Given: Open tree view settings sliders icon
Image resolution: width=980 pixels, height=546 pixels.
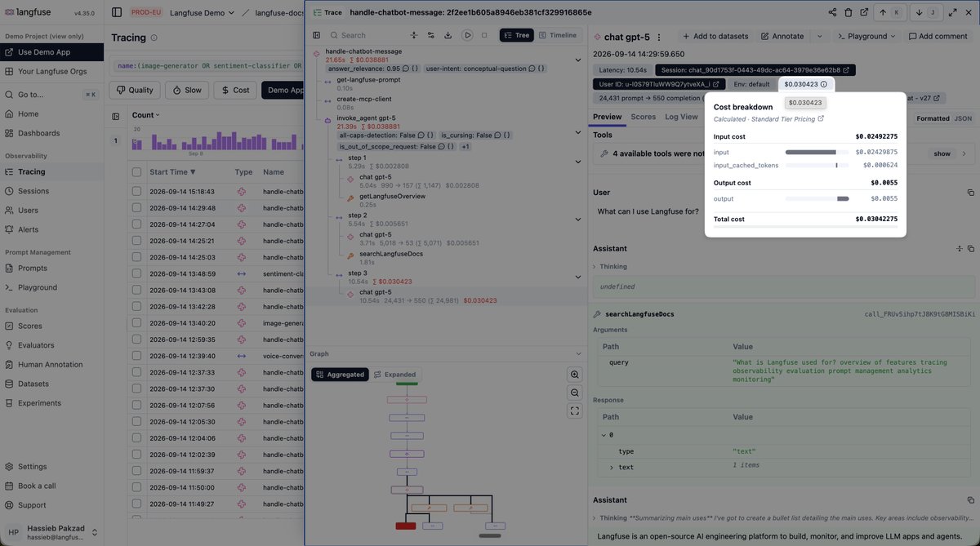Looking at the screenshot, I should [x=431, y=35].
